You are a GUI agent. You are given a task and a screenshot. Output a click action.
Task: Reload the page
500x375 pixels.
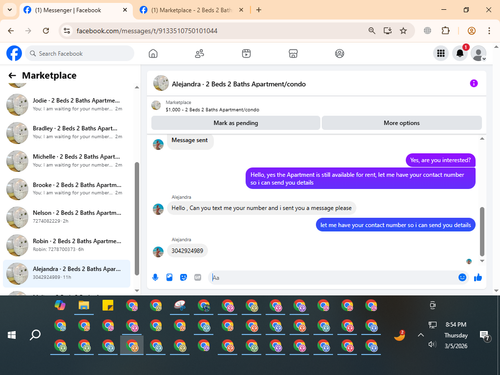(46, 31)
